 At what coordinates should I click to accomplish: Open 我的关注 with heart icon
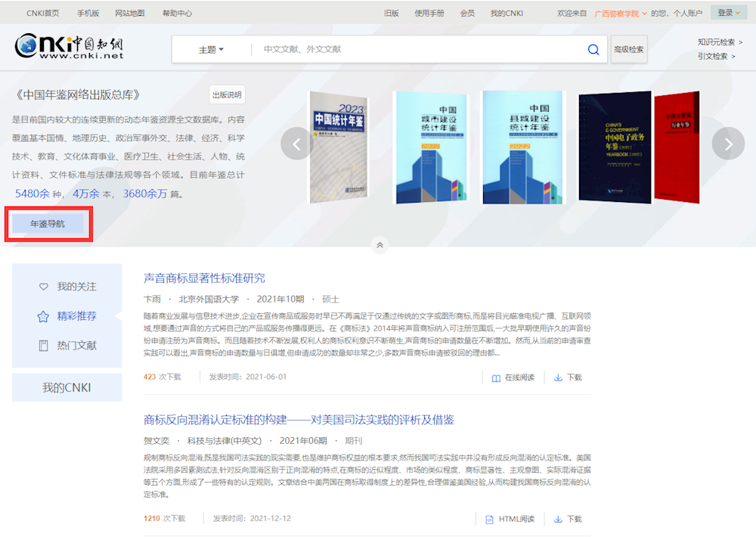[68, 287]
